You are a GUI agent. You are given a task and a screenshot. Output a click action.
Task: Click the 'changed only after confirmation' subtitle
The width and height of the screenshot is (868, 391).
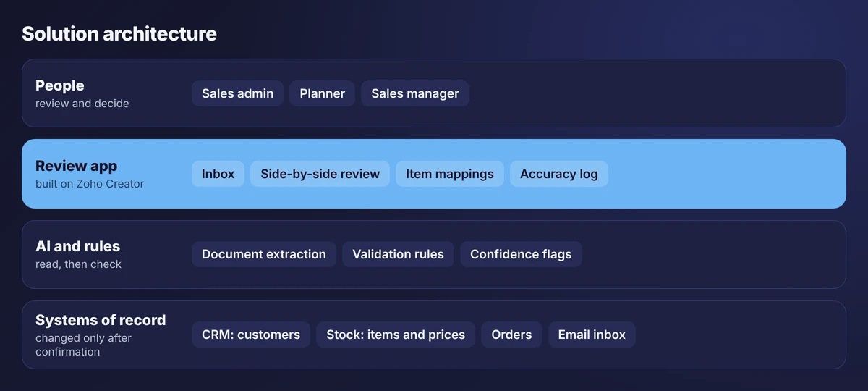[83, 345]
